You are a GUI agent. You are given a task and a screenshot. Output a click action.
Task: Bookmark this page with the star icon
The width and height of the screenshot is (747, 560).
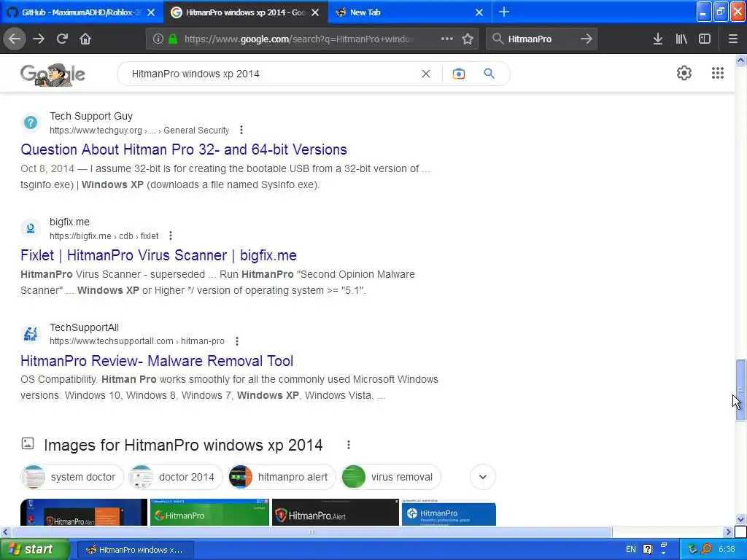[468, 39]
